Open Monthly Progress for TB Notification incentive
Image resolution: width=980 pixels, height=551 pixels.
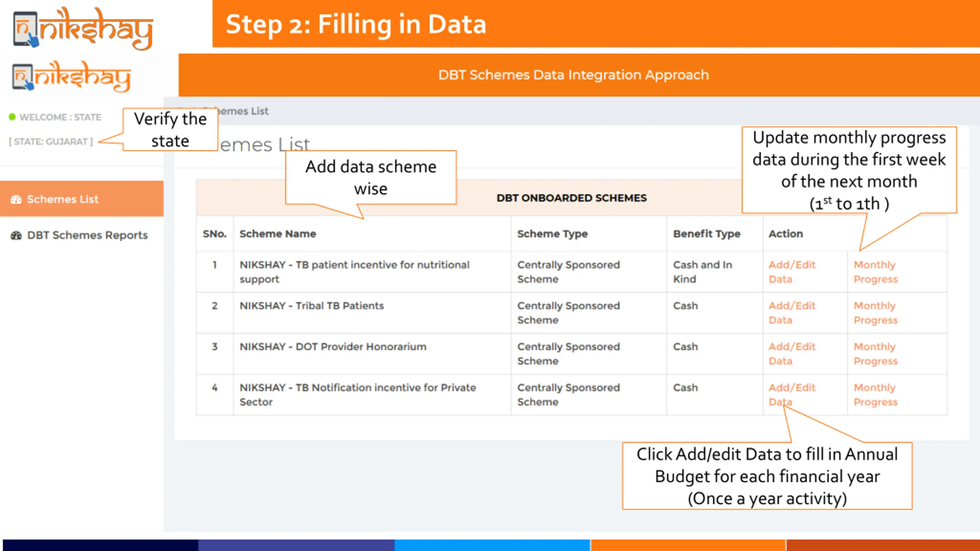(x=875, y=395)
